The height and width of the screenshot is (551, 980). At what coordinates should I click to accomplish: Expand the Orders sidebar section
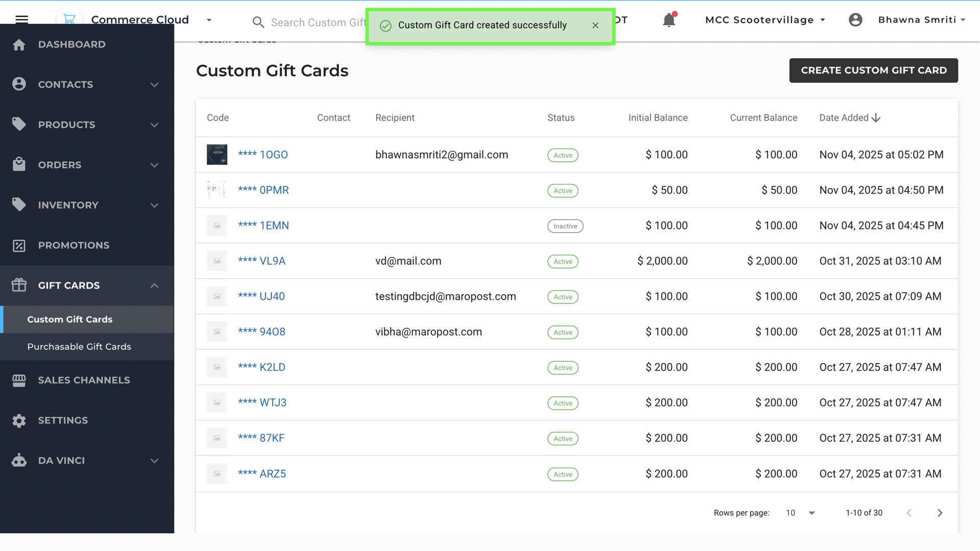click(x=154, y=165)
